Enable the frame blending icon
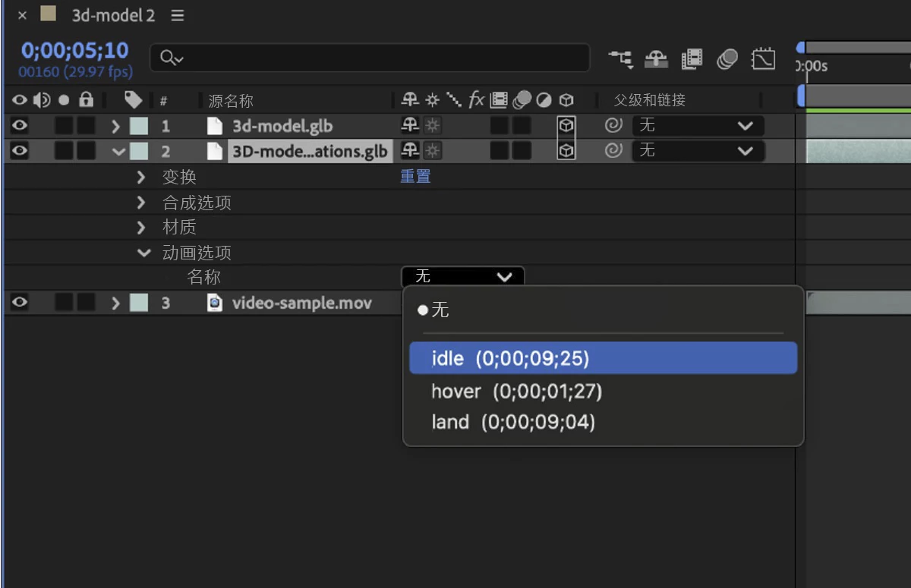The image size is (911, 588). pos(692,58)
